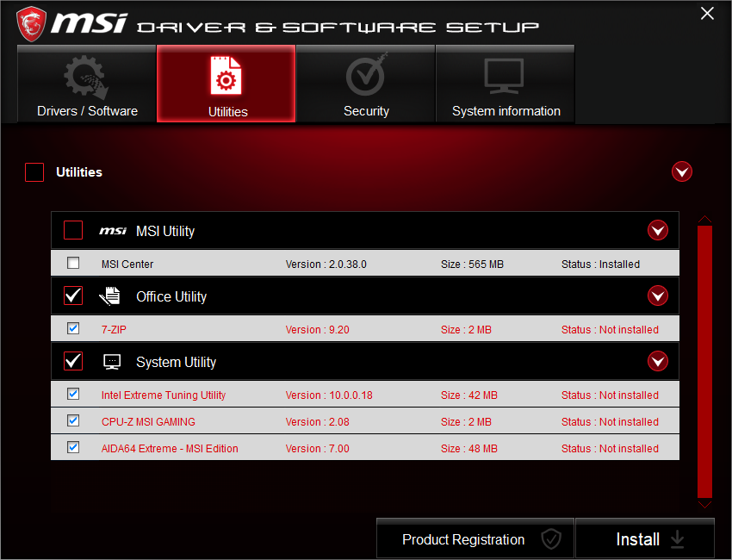Click the scrollbar up arrow
Image resolution: width=732 pixels, height=560 pixels.
coord(704,219)
